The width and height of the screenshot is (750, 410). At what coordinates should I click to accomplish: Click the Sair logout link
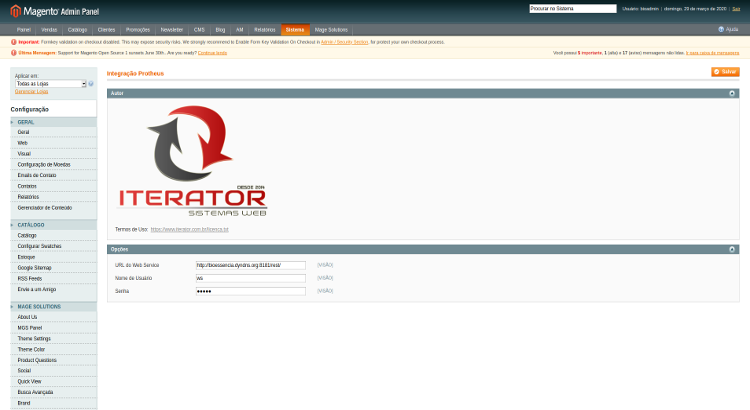(x=736, y=9)
